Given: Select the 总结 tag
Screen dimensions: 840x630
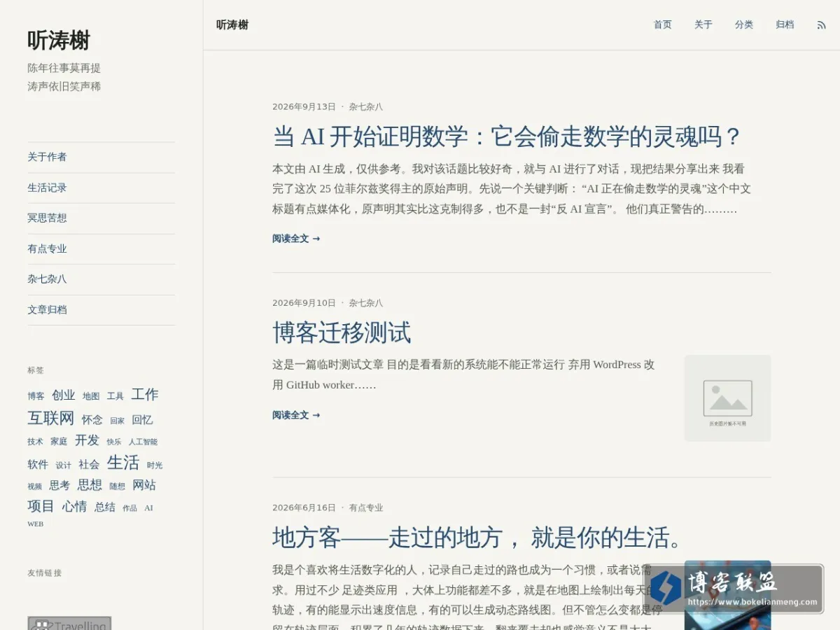Looking at the screenshot, I should 105,507.
